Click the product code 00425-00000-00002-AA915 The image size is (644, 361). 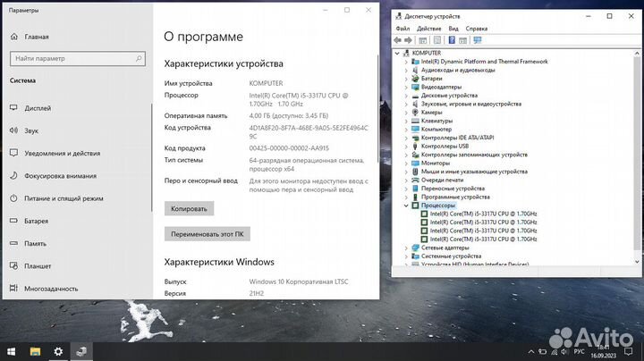289,148
